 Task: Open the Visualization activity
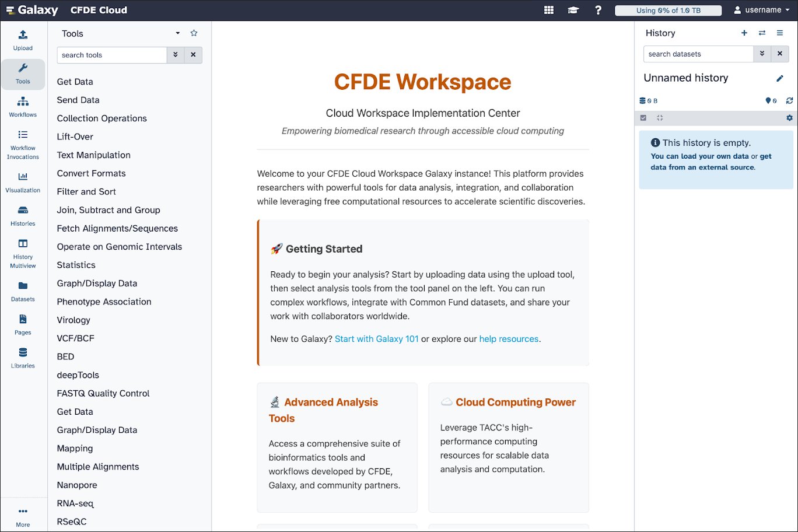coord(23,182)
